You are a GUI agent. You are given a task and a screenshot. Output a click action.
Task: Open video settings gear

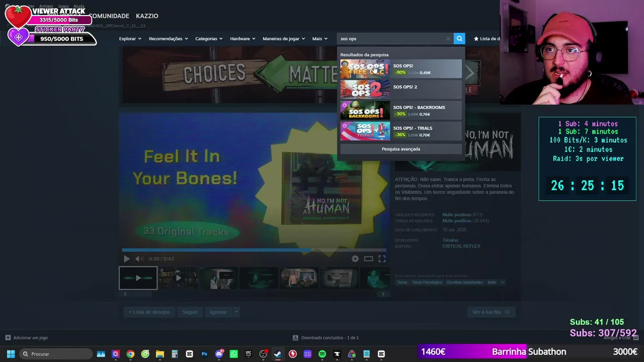click(355, 259)
